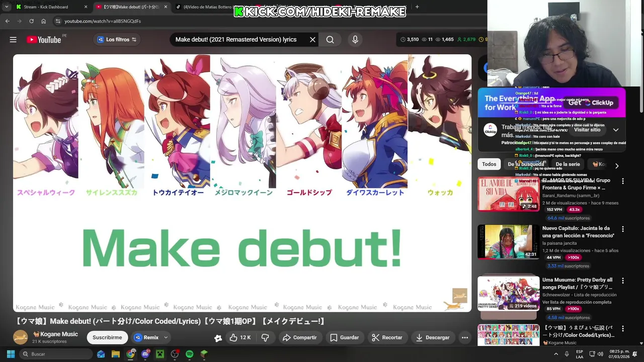Image resolution: width=644 pixels, height=362 pixels.
Task: Save the video with Guardar
Action: click(x=344, y=337)
